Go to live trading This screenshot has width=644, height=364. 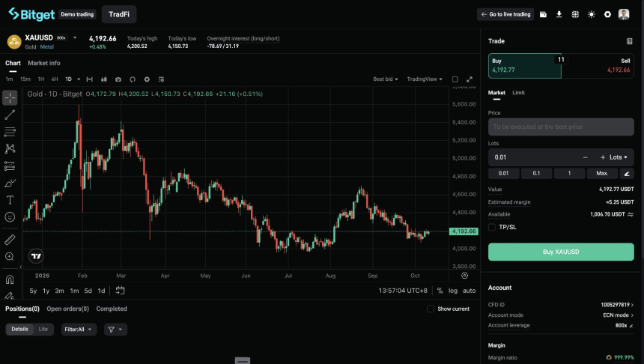(505, 14)
